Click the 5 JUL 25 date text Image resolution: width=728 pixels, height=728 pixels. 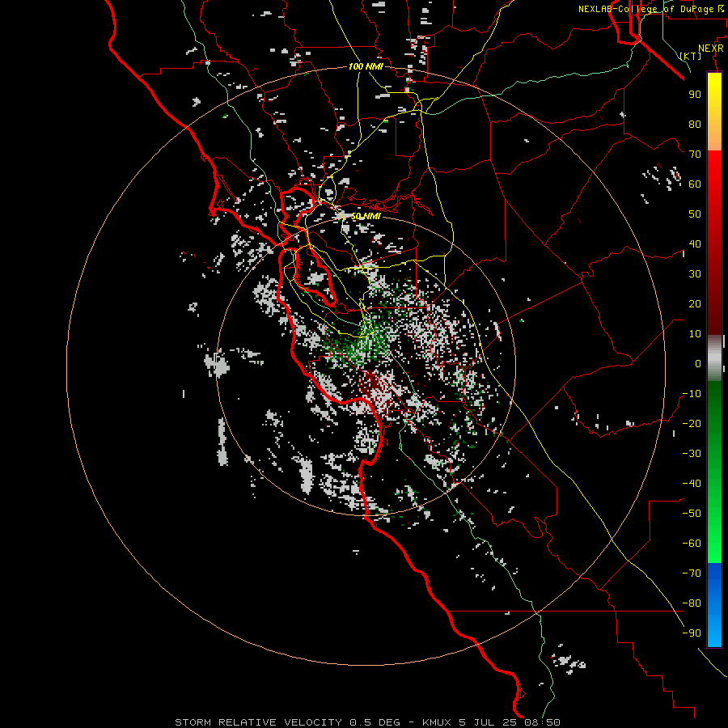489,722
